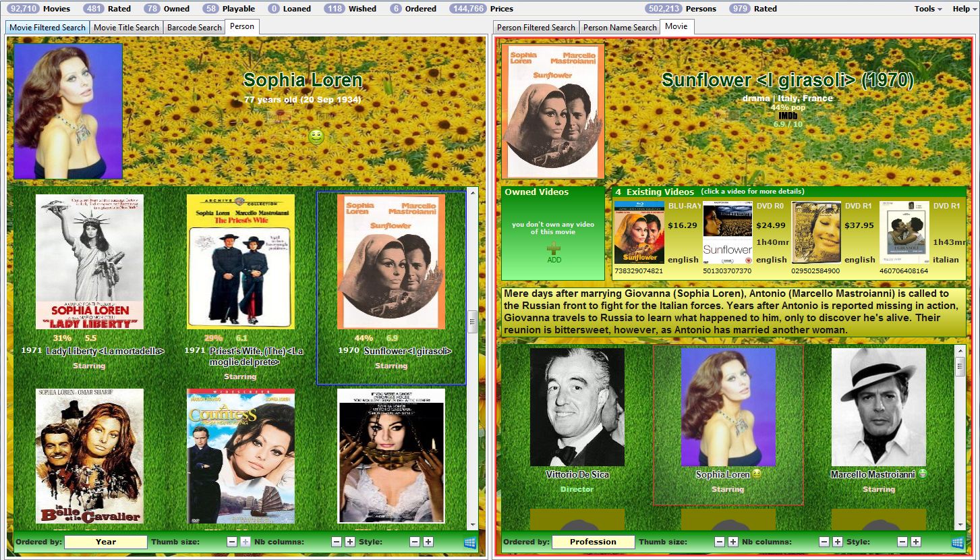Click the 481 Rated movies counter
The image size is (980, 560).
point(107,9)
